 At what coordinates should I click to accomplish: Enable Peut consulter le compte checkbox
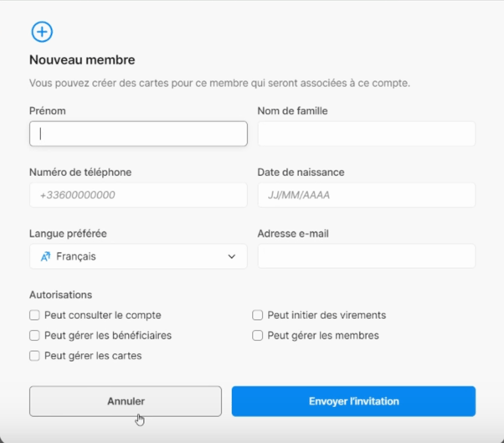[34, 315]
